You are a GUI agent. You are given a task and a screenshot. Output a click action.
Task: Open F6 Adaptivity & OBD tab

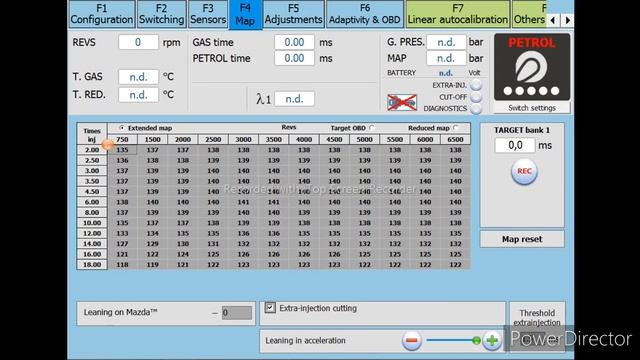364,14
